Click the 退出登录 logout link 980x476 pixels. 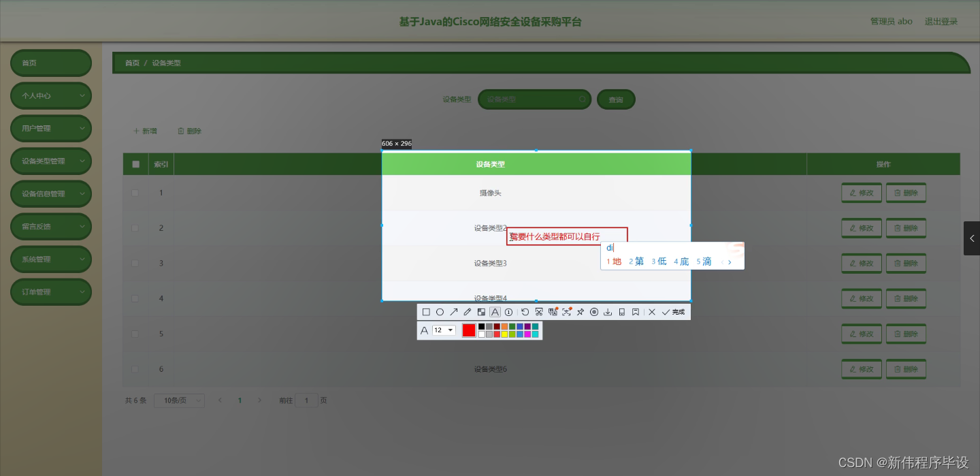(x=941, y=21)
